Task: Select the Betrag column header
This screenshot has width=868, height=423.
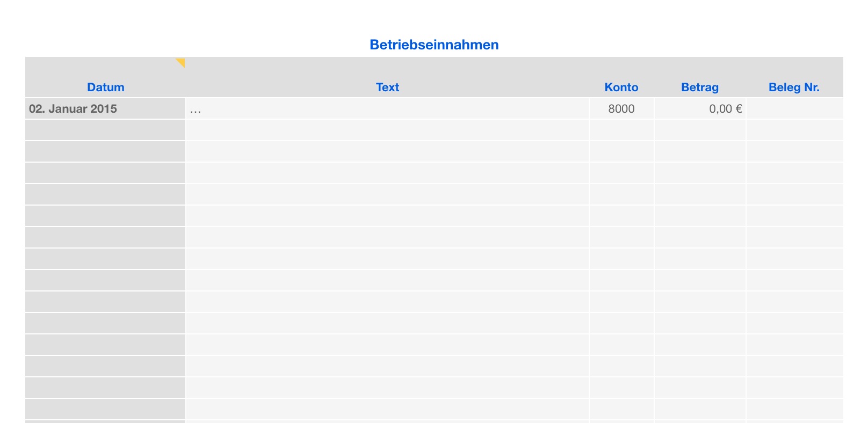Action: [x=699, y=87]
